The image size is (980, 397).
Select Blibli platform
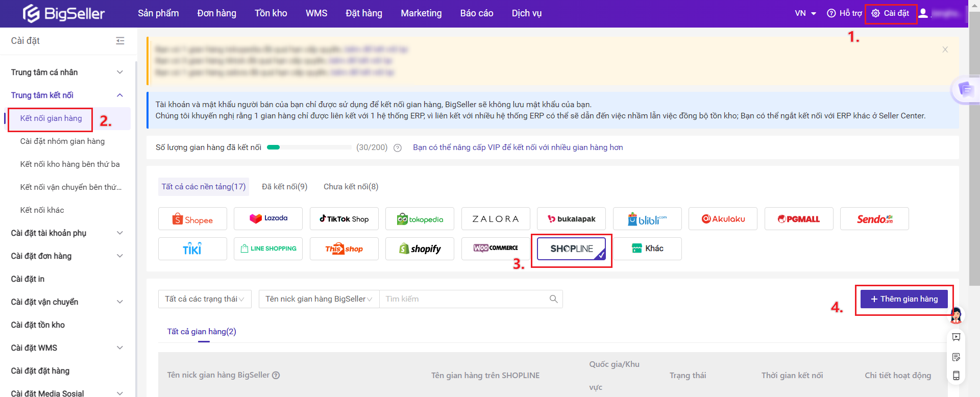647,219
